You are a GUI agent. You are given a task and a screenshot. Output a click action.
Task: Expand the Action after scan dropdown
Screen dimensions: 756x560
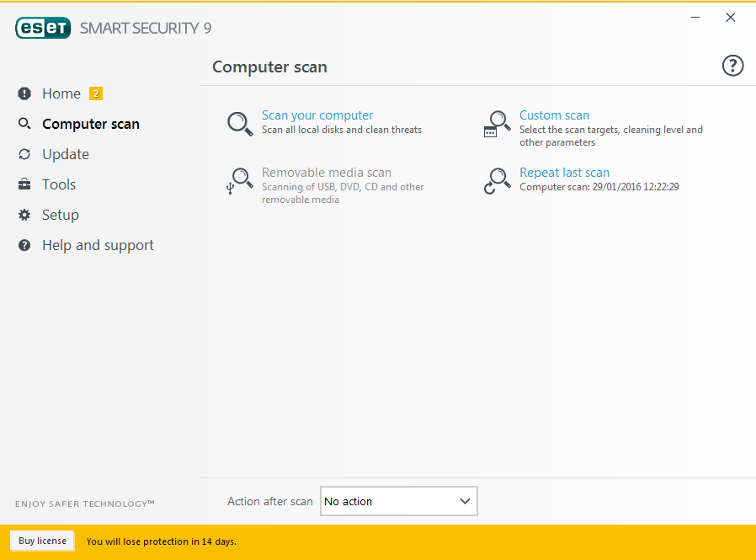point(399,501)
